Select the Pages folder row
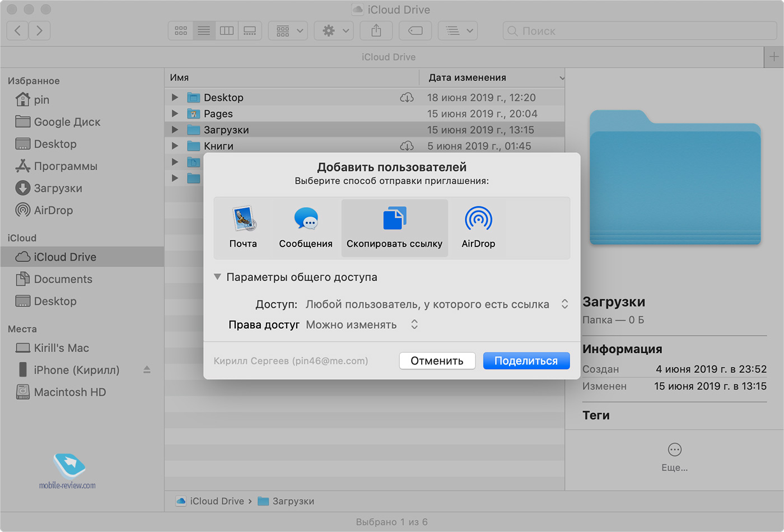Viewport: 784px width, 532px height. pyautogui.click(x=365, y=114)
